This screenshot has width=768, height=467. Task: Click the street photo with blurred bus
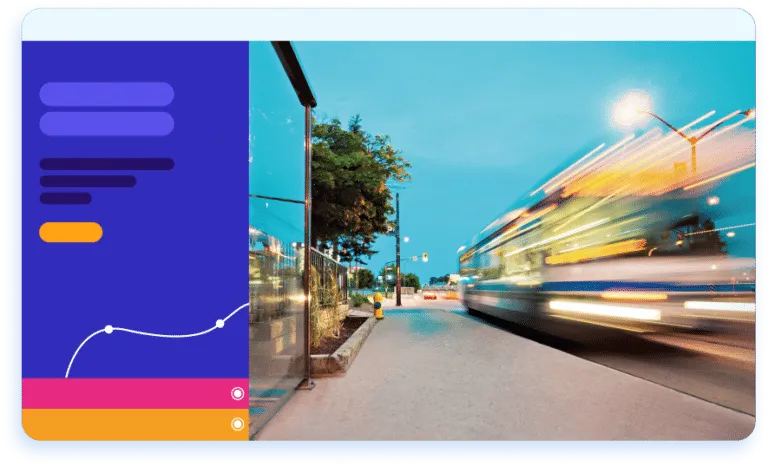502,241
